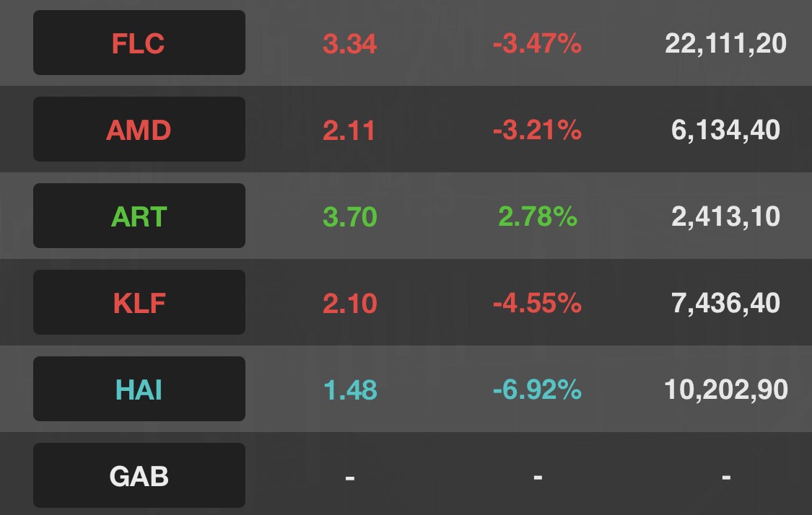Select AMD price value 2.11
Screen dimensions: 812x515
(350, 131)
